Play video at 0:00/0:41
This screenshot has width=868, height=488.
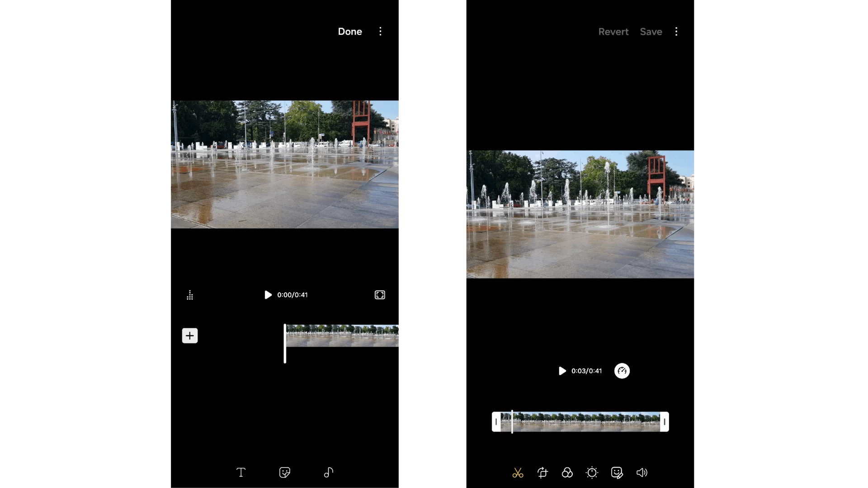[x=268, y=295]
